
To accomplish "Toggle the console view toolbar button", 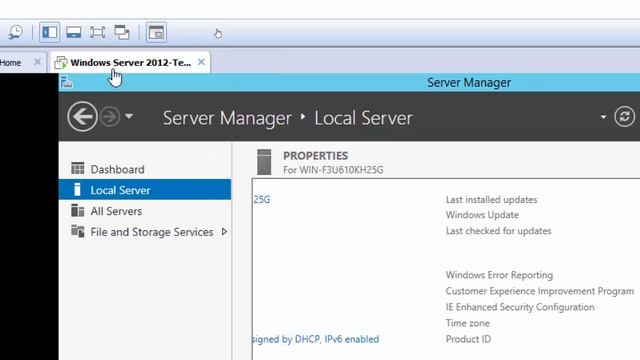I will (x=156, y=32).
